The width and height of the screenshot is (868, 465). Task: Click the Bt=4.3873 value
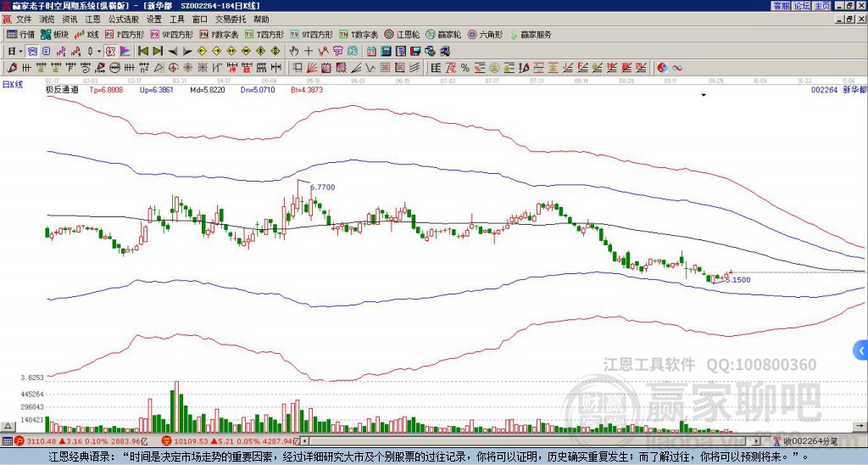click(307, 89)
